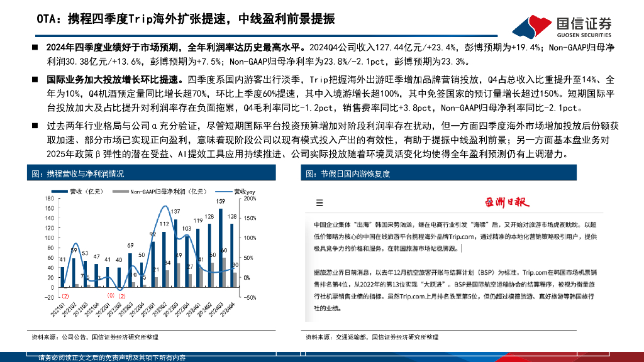
Task: Click the slide title about OTA 携程四季度
Action: coord(186,19)
